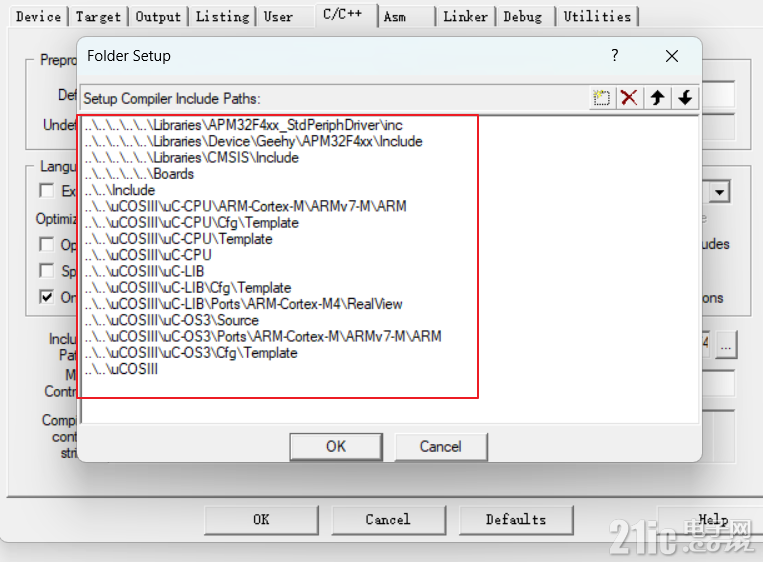Image resolution: width=763 pixels, height=562 pixels.
Task: Select the Libraries\CMSIS\Include path
Action: pyautogui.click(x=192, y=158)
